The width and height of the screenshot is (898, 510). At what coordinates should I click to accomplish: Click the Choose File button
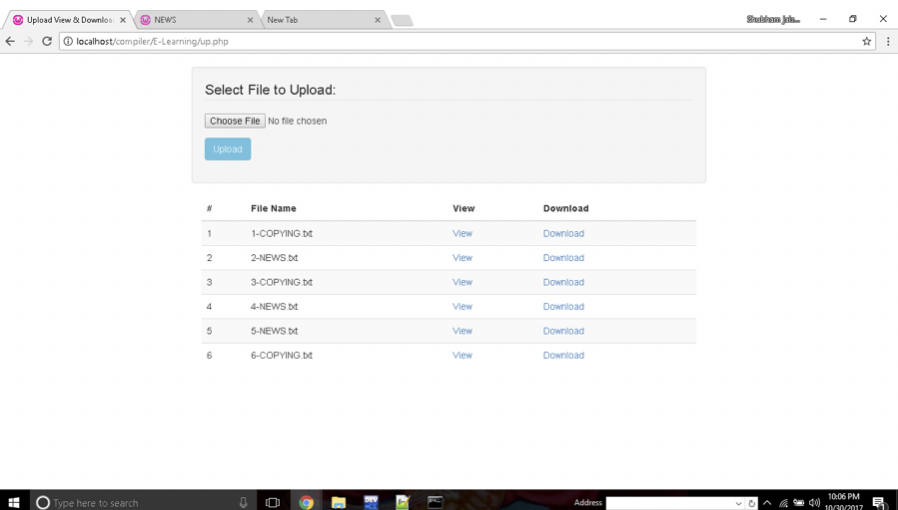click(235, 121)
